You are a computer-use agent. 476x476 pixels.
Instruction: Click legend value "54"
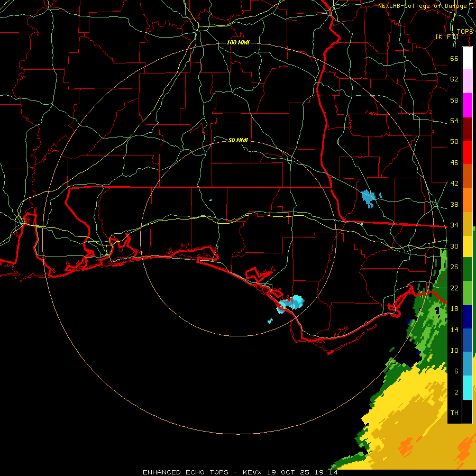point(454,121)
